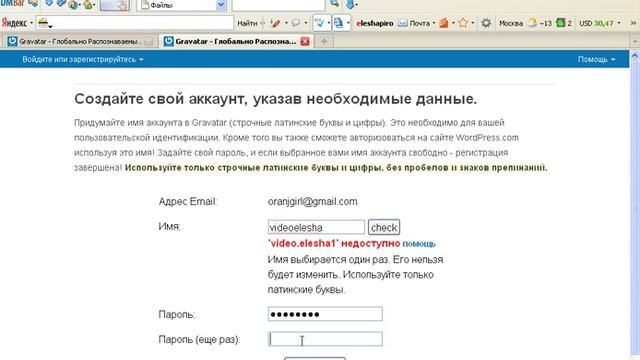Click the red highlighter pen icon
This screenshot has height=360, width=640.
pyautogui.click(x=276, y=23)
